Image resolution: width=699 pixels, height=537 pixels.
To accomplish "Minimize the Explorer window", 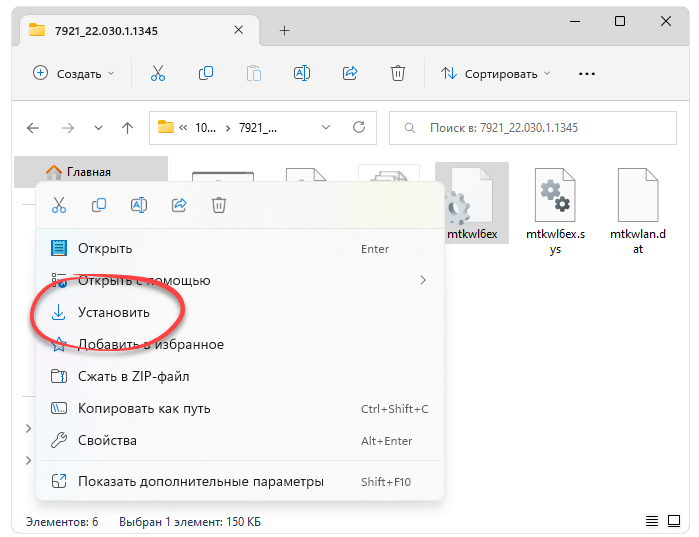I will (575, 21).
